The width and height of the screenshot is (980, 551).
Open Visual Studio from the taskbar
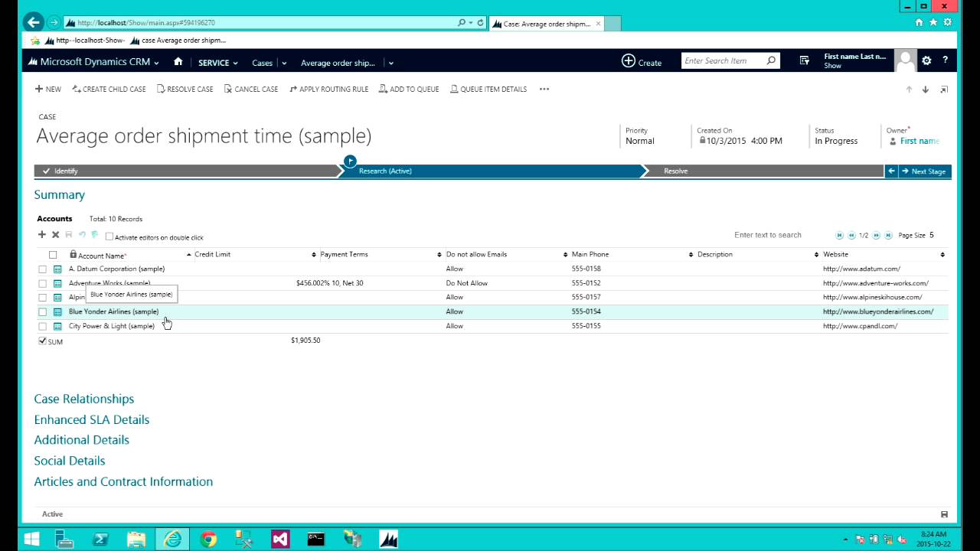pos(279,540)
